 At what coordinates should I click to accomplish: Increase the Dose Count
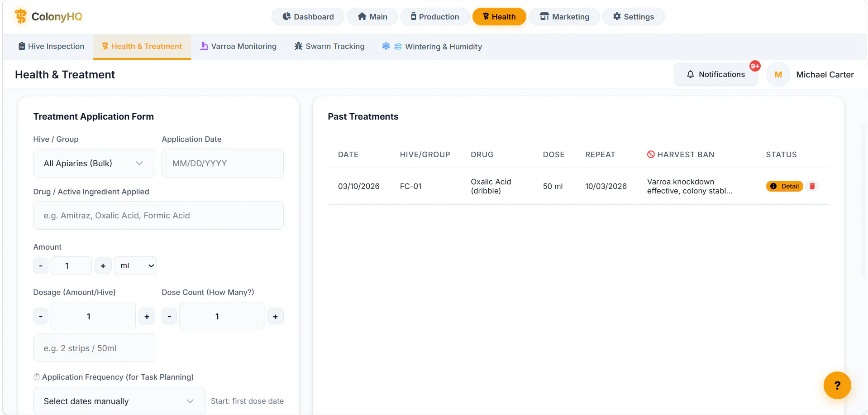coord(275,316)
